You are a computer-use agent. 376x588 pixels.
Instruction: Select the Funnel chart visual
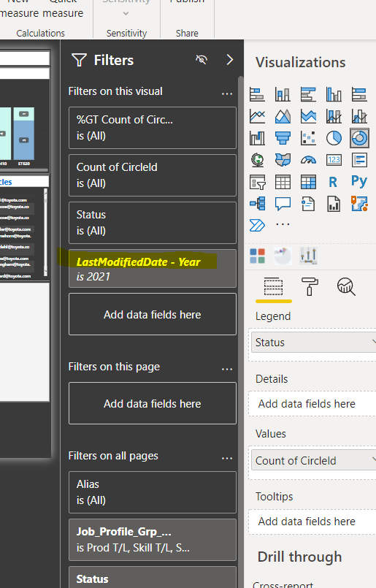pos(283,138)
